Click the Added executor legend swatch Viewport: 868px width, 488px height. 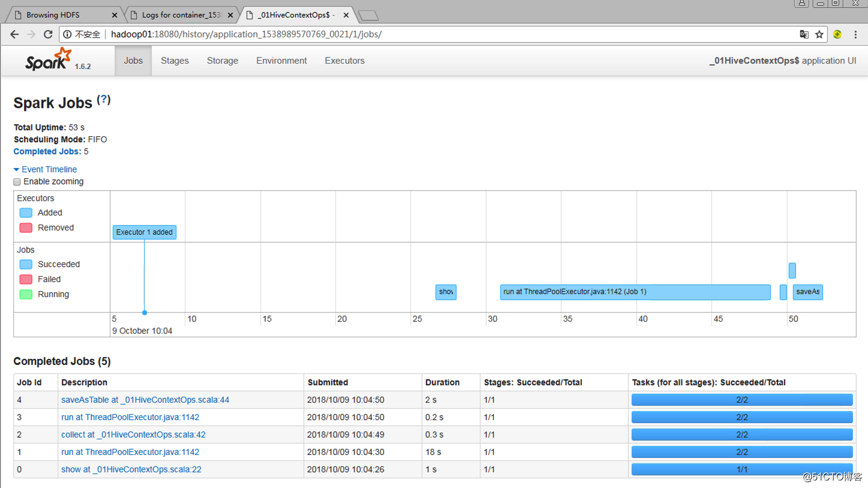26,213
